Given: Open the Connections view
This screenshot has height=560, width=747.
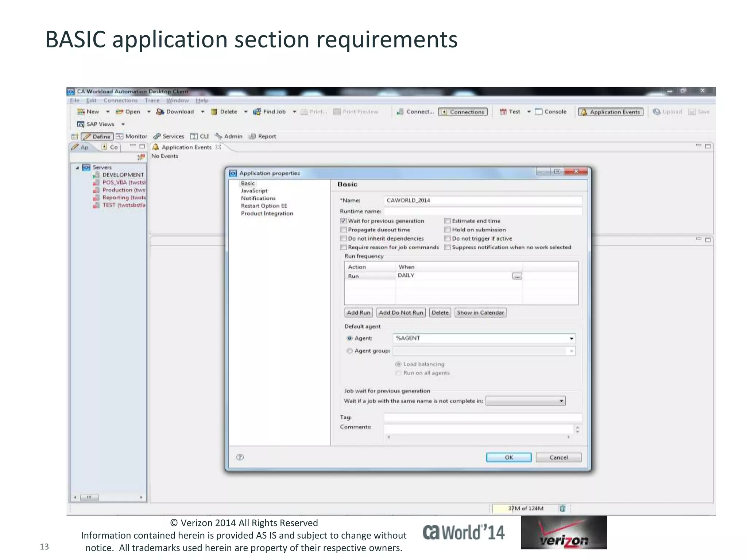Looking at the screenshot, I should click(463, 112).
